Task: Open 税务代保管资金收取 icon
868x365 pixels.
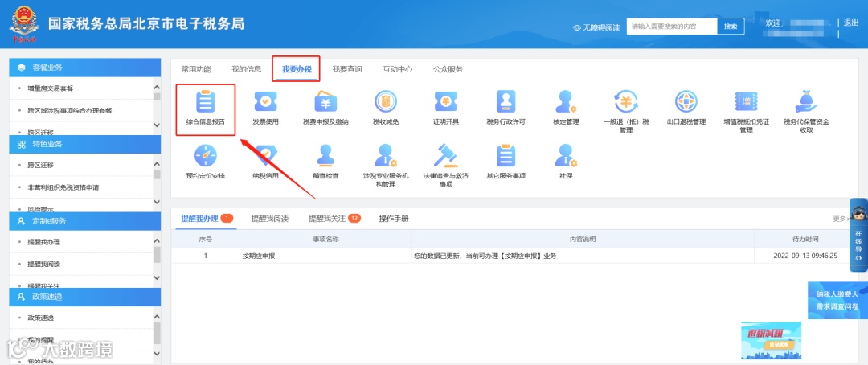Action: point(806,101)
